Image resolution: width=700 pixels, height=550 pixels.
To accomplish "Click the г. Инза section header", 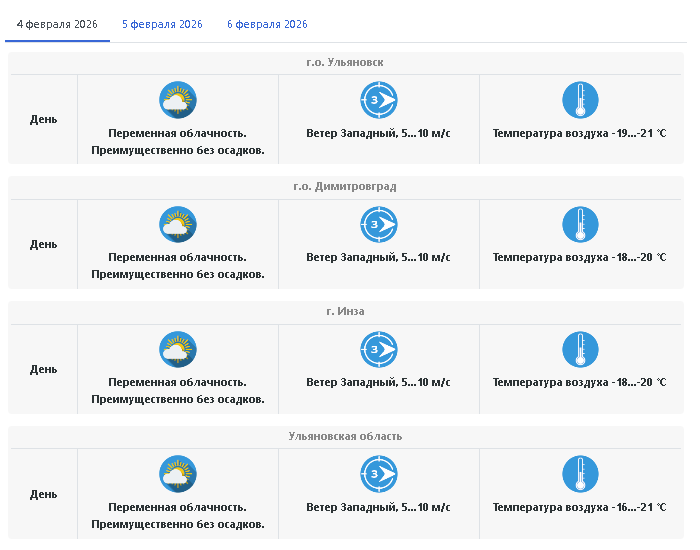I will click(345, 311).
